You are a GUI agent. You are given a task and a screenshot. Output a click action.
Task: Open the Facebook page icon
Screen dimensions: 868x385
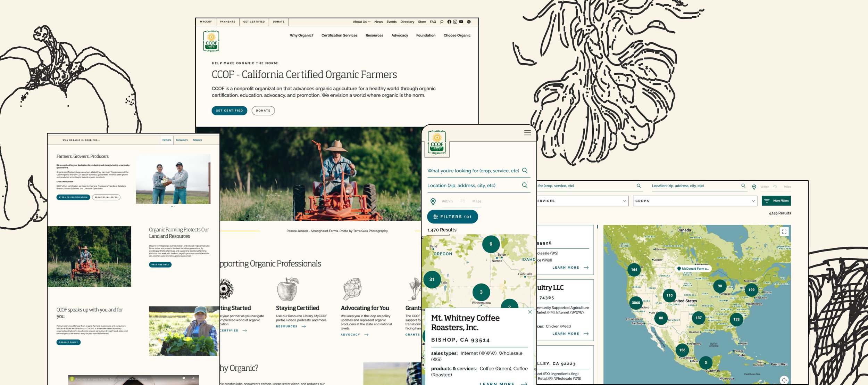click(x=449, y=22)
